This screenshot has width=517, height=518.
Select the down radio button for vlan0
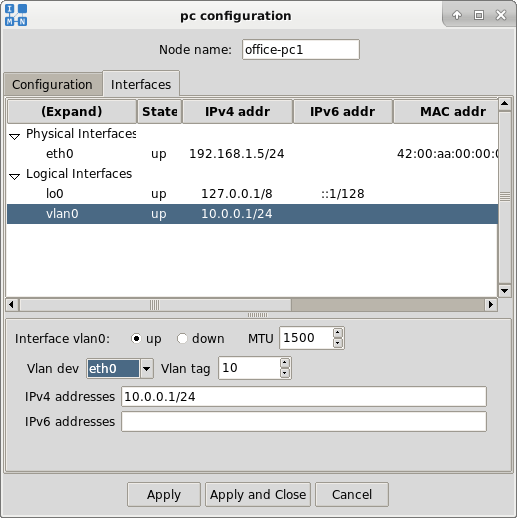[182, 338]
